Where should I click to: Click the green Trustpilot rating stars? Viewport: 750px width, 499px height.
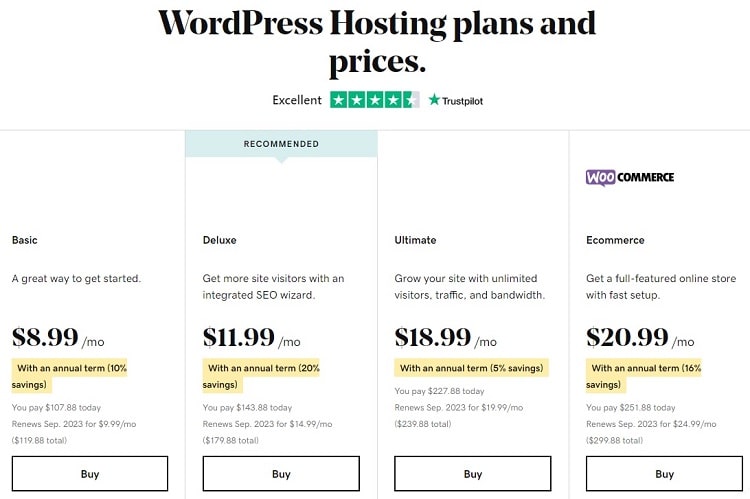tap(375, 100)
